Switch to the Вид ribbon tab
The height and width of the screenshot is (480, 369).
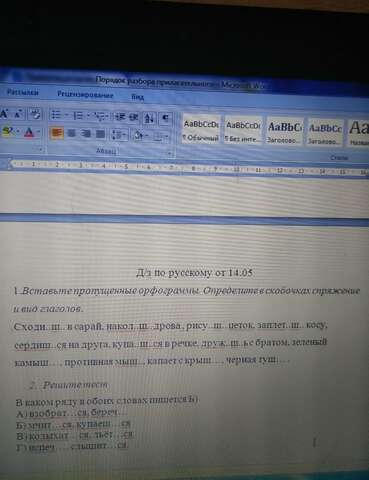tap(138, 97)
